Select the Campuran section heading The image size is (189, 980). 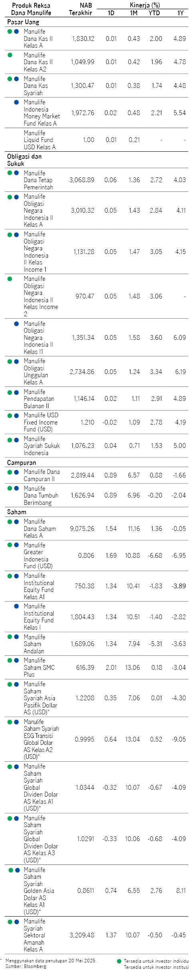(22, 463)
